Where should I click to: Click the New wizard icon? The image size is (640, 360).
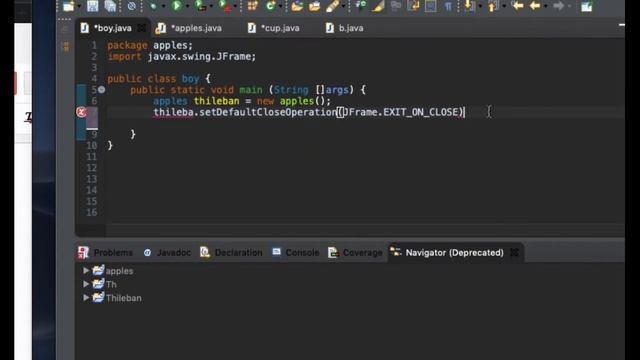69,6
